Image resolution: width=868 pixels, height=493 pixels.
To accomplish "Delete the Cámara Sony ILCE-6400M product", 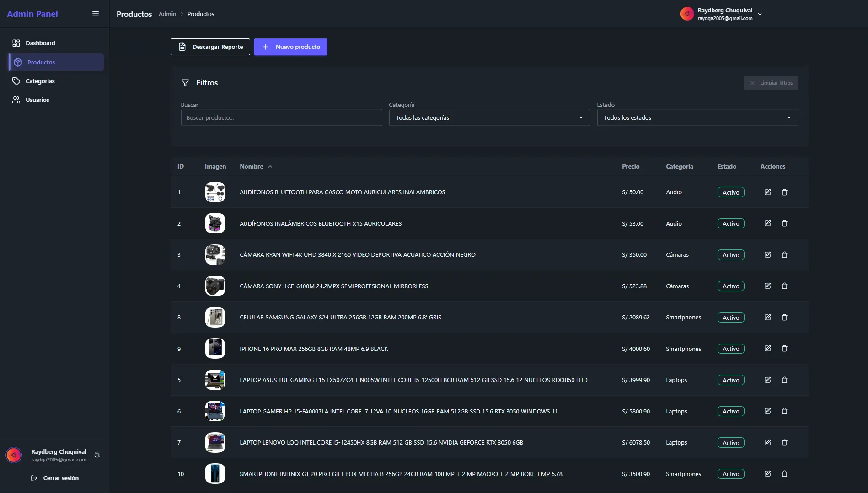I will (x=784, y=286).
